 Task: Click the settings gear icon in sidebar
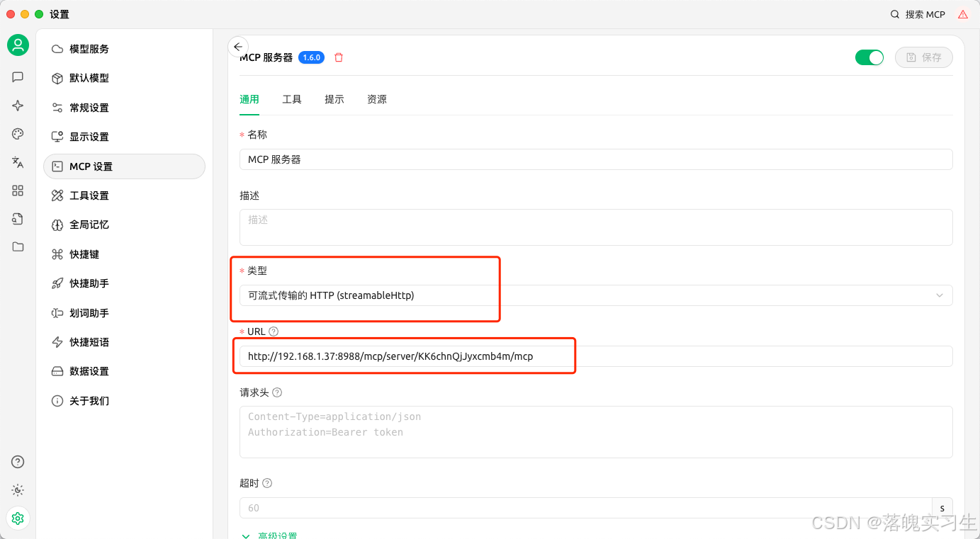pos(18,518)
